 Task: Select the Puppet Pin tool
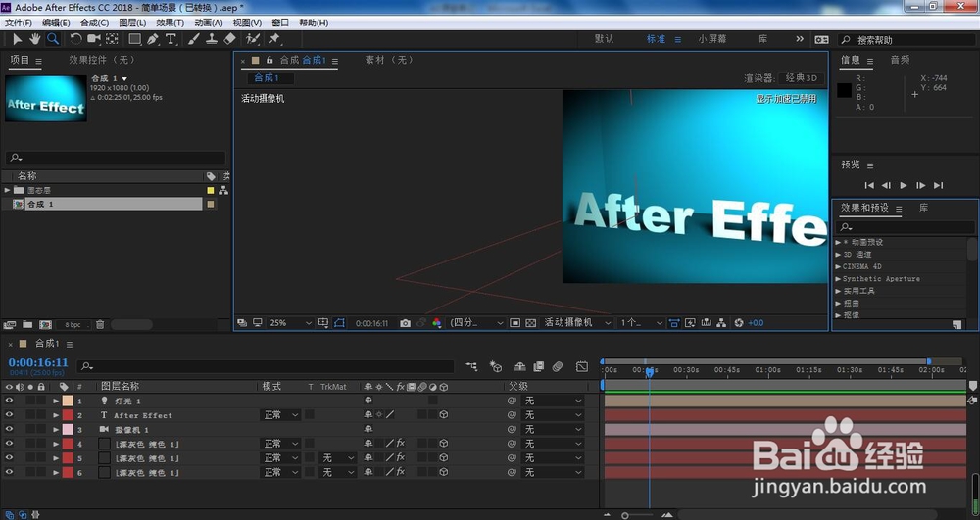click(274, 39)
